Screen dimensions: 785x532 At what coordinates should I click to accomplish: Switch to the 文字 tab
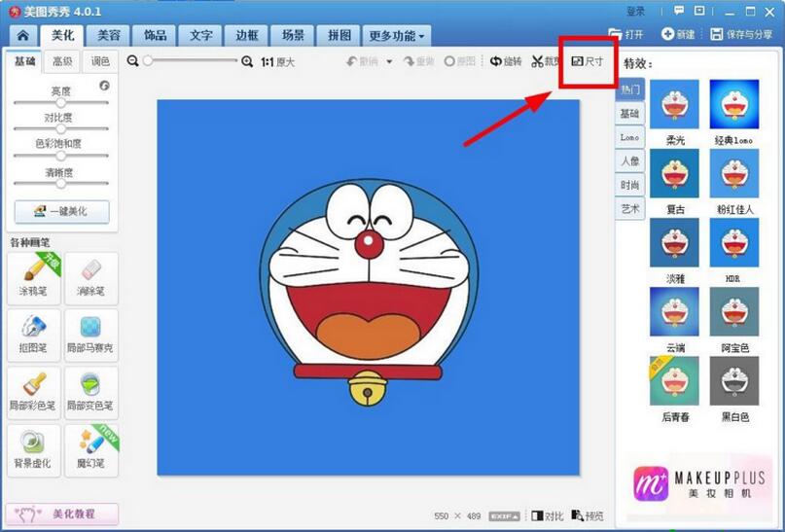pyautogui.click(x=200, y=36)
